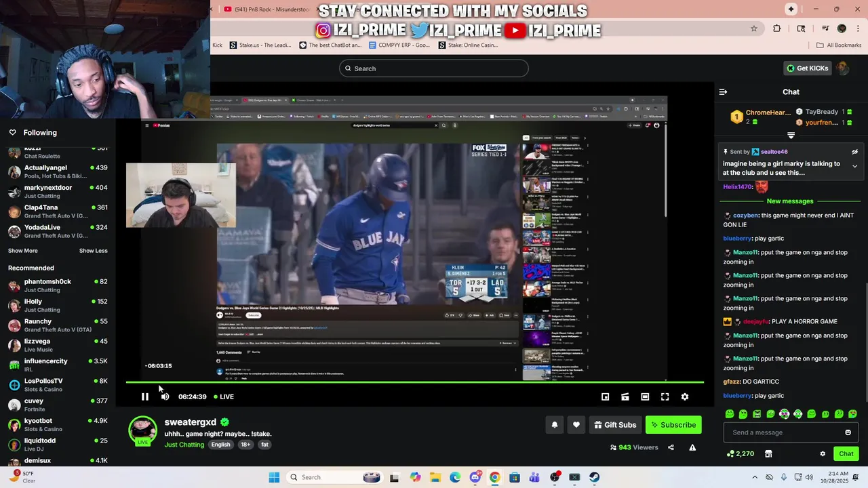The height and width of the screenshot is (488, 868).
Task: Report the stream with warning icon
Action: pyautogui.click(x=692, y=447)
